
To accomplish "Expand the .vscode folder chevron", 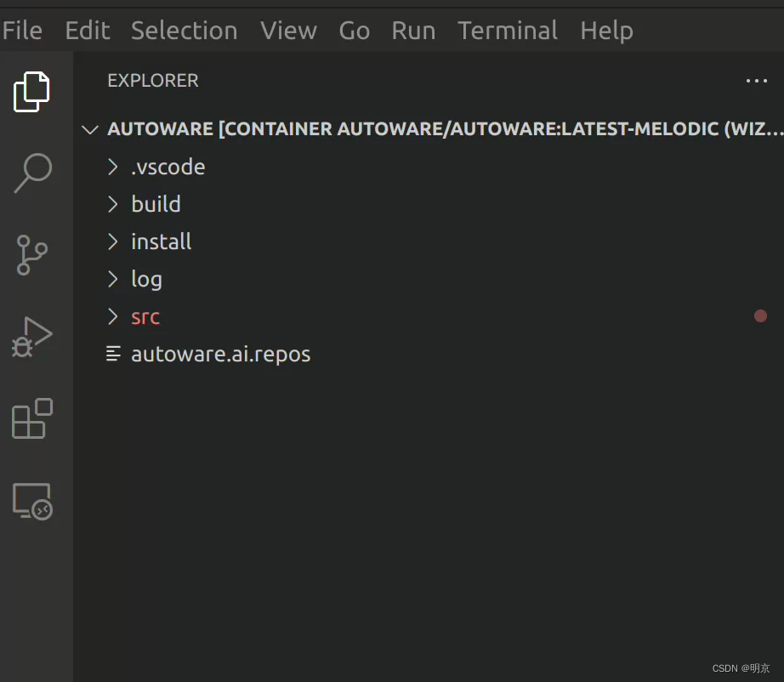I will (x=112, y=167).
